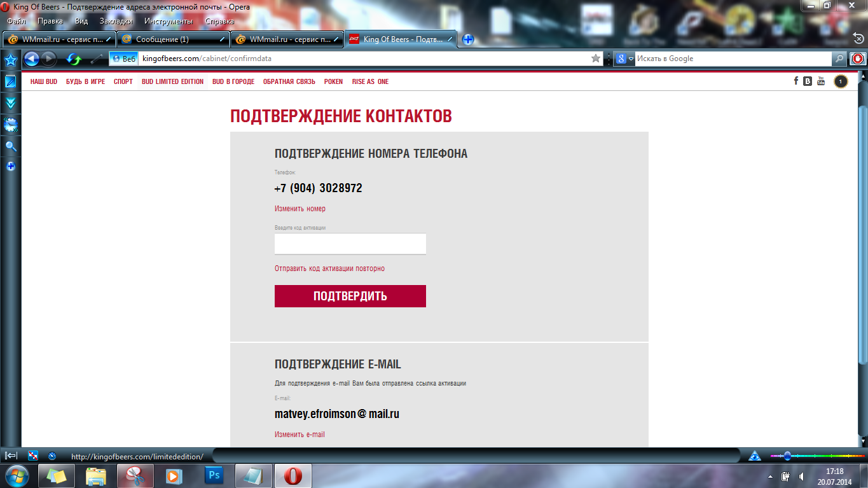Click Отправить код активации повторно link
Viewport: 868px width, 488px height.
pyautogui.click(x=329, y=268)
